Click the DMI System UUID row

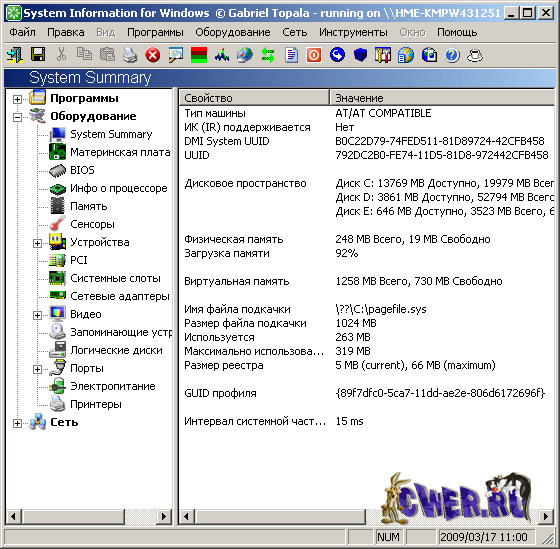(x=367, y=141)
